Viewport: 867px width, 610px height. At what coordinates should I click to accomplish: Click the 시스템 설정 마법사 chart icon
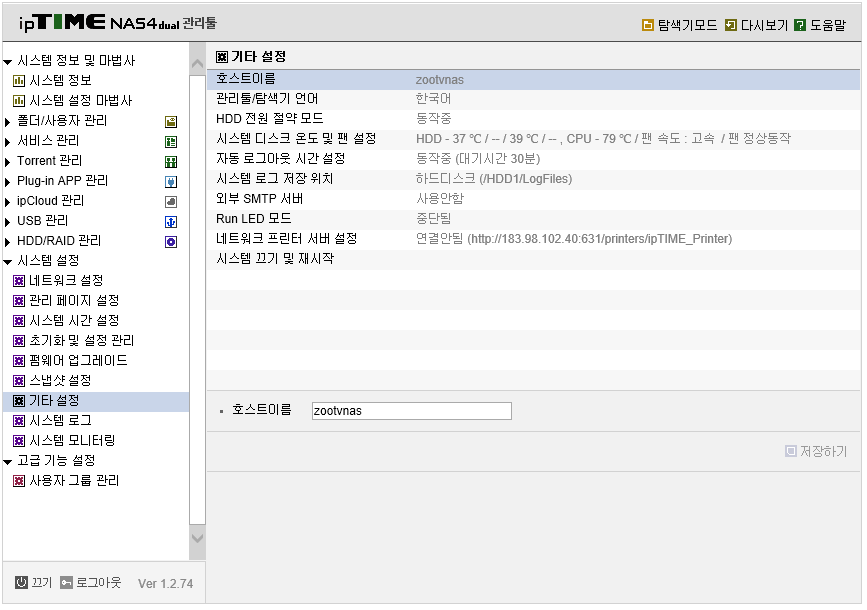point(19,101)
